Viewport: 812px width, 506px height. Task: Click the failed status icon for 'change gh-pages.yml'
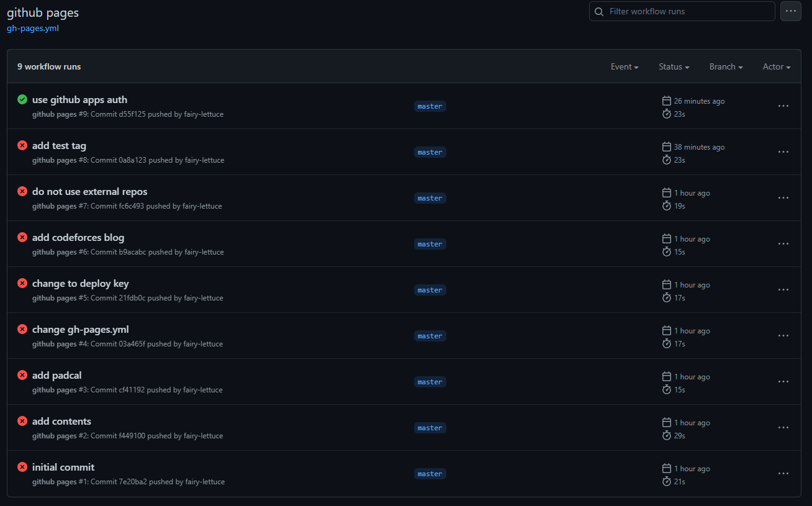coord(22,329)
